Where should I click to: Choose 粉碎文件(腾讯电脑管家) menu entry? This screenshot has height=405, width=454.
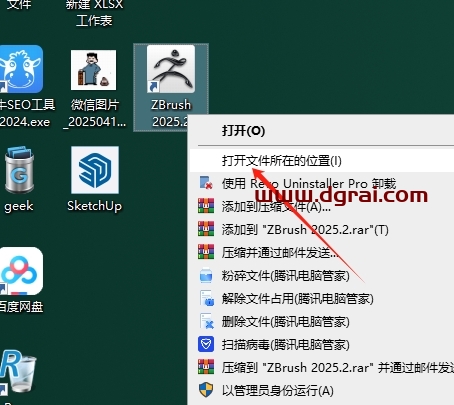(322, 276)
